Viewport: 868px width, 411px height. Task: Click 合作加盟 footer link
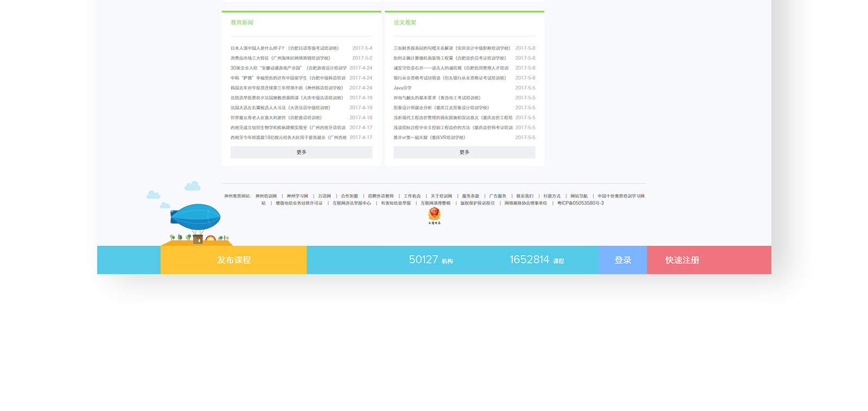[x=349, y=196]
